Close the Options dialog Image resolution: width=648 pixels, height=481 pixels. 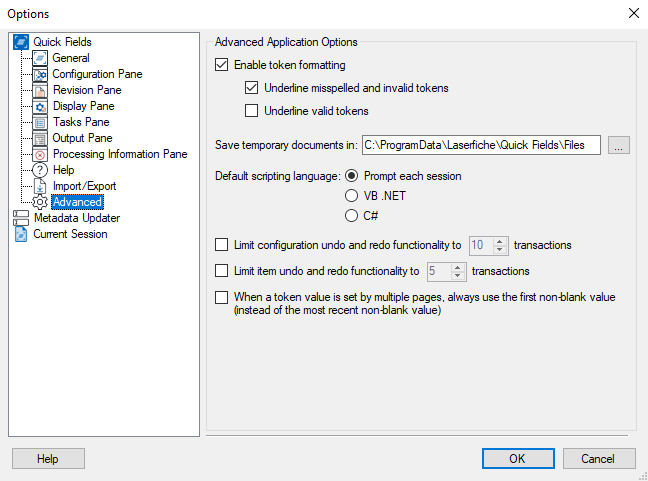(634, 13)
